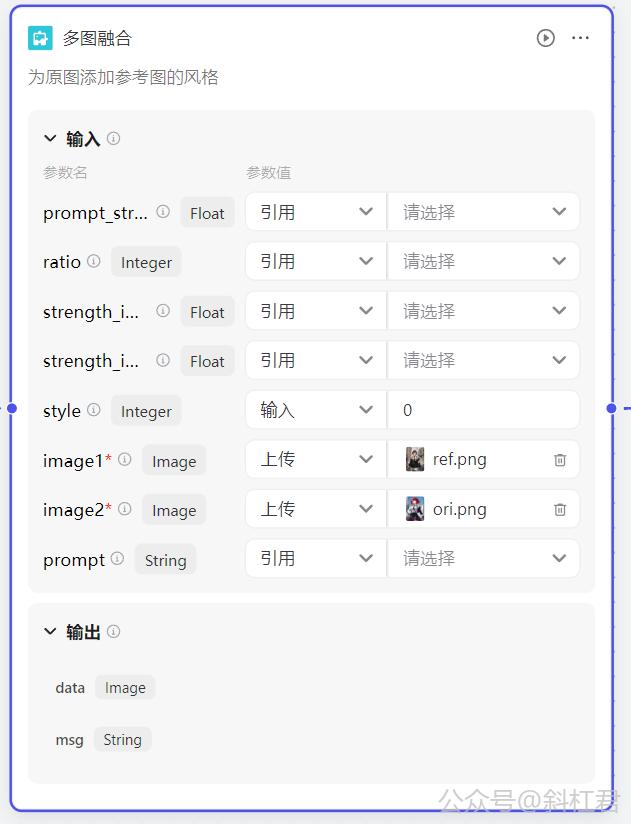Click the 参数值 column header
Screen dimensions: 631x824
click(x=268, y=172)
